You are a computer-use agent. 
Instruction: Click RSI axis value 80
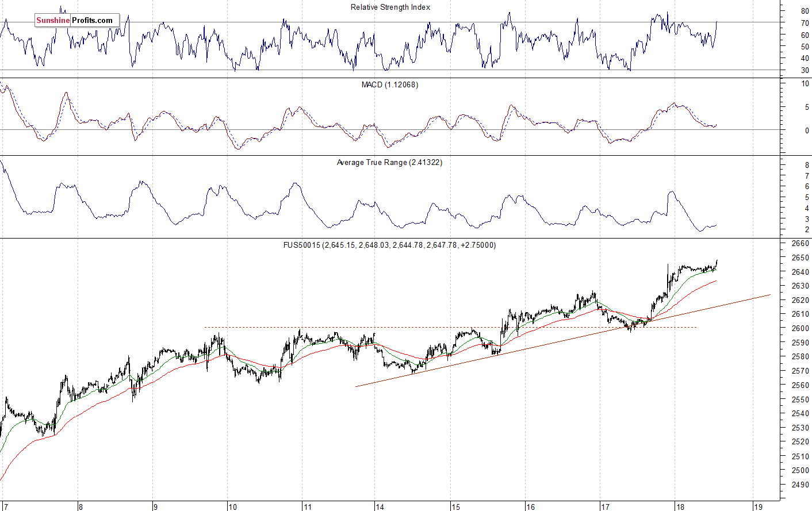[805, 11]
